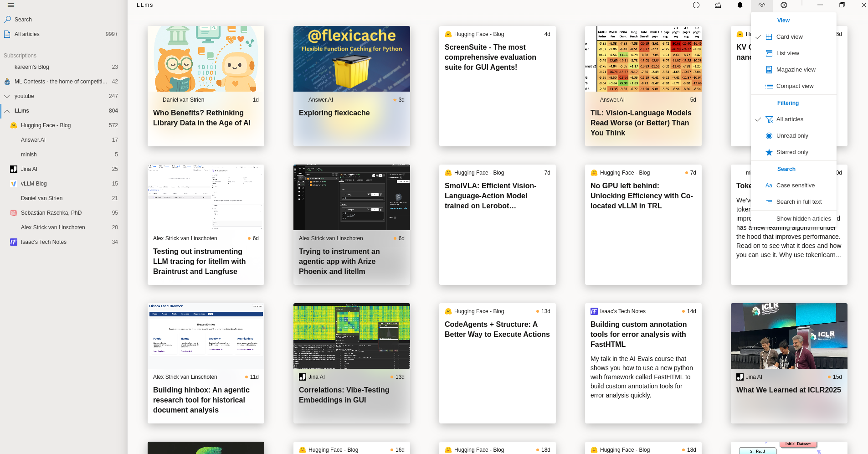Click the view options eye icon
This screenshot has width=868, height=454.
coord(762,5)
